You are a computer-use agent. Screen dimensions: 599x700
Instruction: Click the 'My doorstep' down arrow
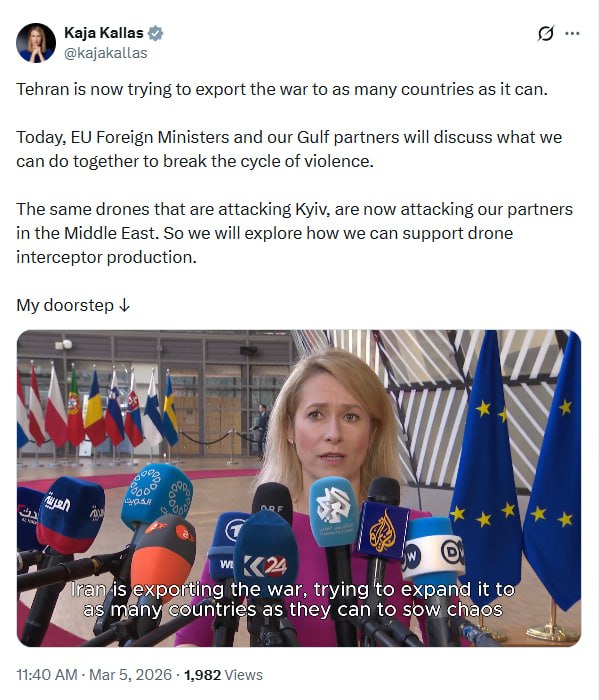pyautogui.click(x=125, y=306)
